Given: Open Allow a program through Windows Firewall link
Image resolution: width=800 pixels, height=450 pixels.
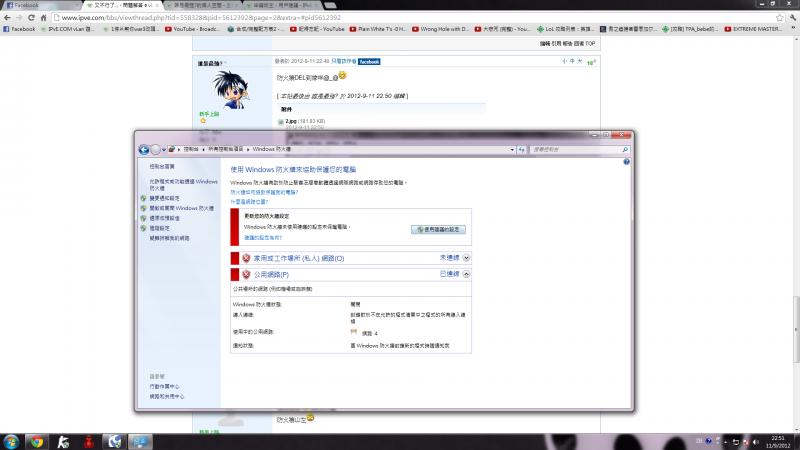Looking at the screenshot, I should click(183, 185).
